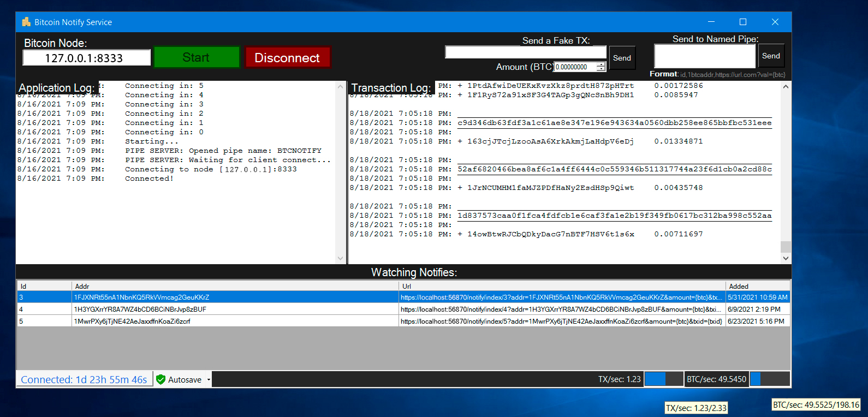This screenshot has height=417, width=868.
Task: Click the log line 'PIPE SERVER: Opened pipe name: BTCNOTIFY'
Action: [223, 151]
